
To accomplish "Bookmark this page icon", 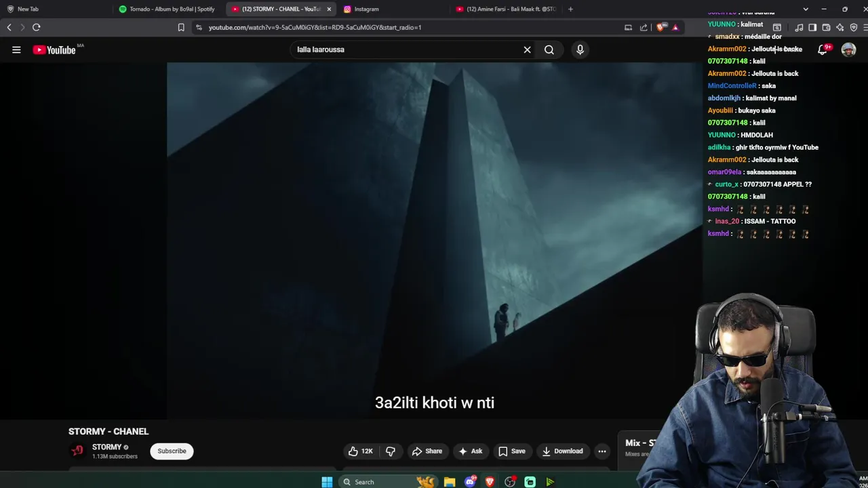I will pos(181,27).
